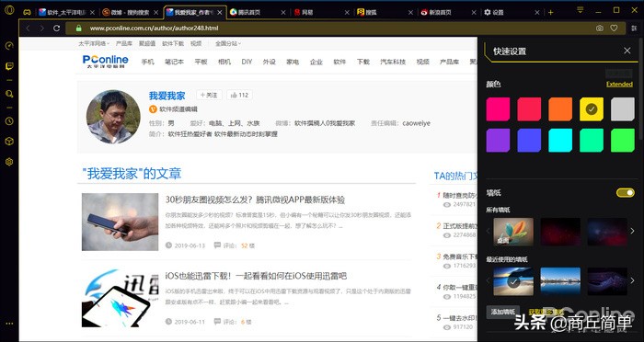This screenshot has height=342, width=644.
Task: Expand 太平洋网络 dropdown menu
Action: pos(94,43)
